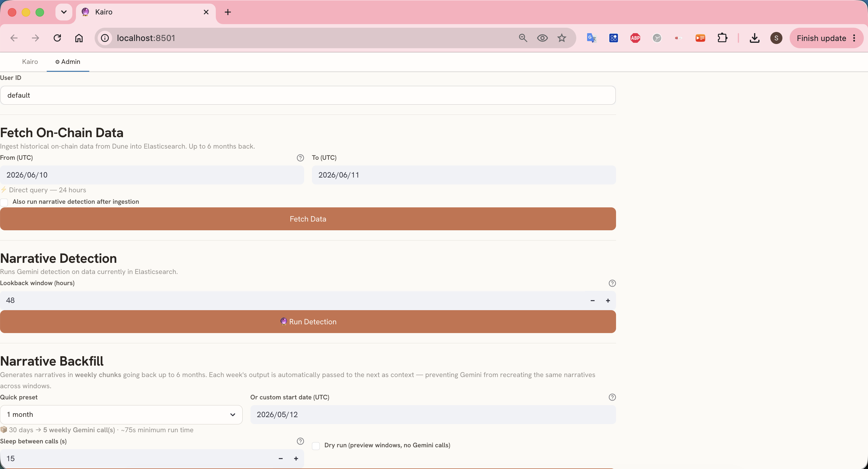
Task: Select the Kairo browser tab title
Action: [x=104, y=12]
